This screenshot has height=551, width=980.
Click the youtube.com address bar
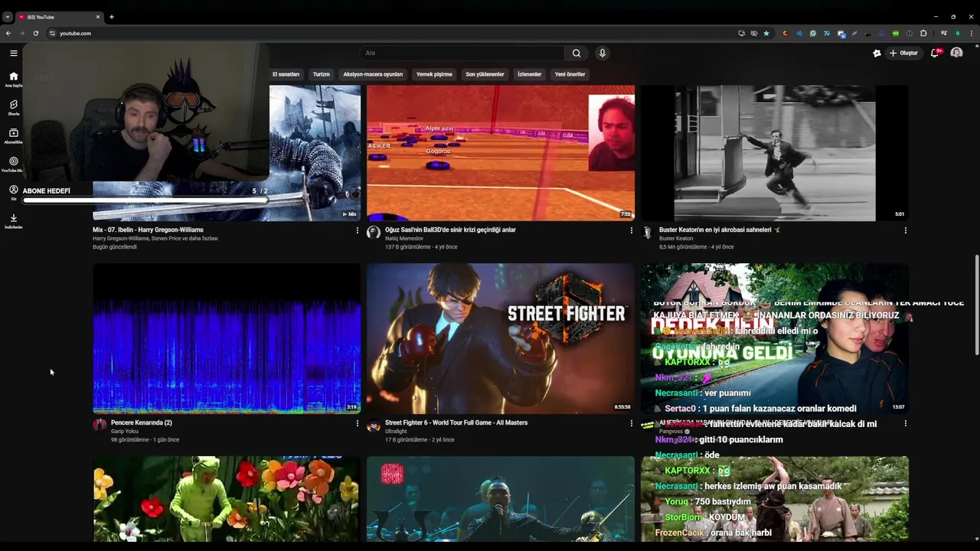pos(390,33)
